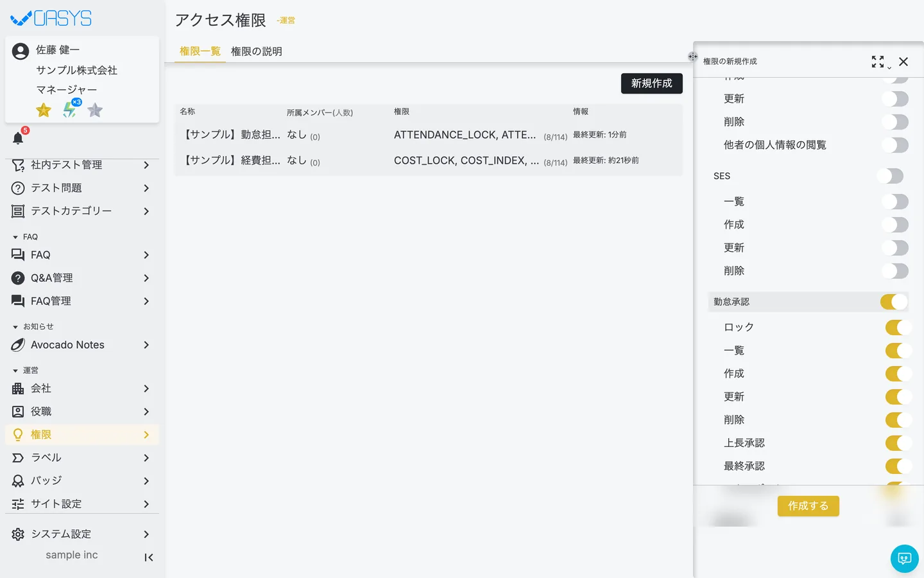Screen dimensions: 924x578
Task: Open the 【サンプル】勤怠担... permission row
Action: (429, 135)
